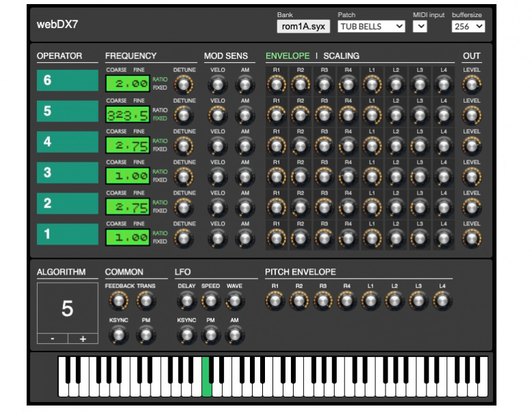Click the LFO WAVE knob
Image resolution: width=532 pixels, height=411 pixels.
[x=234, y=301]
